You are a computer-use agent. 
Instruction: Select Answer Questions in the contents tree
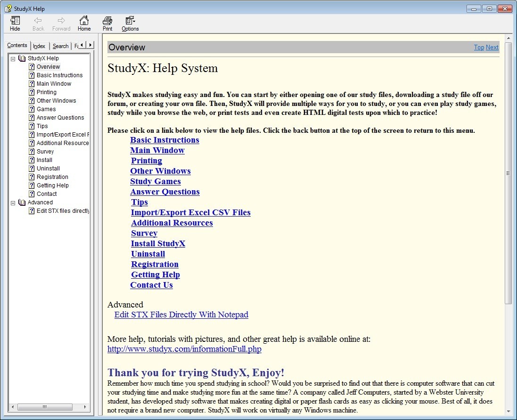(x=60, y=118)
